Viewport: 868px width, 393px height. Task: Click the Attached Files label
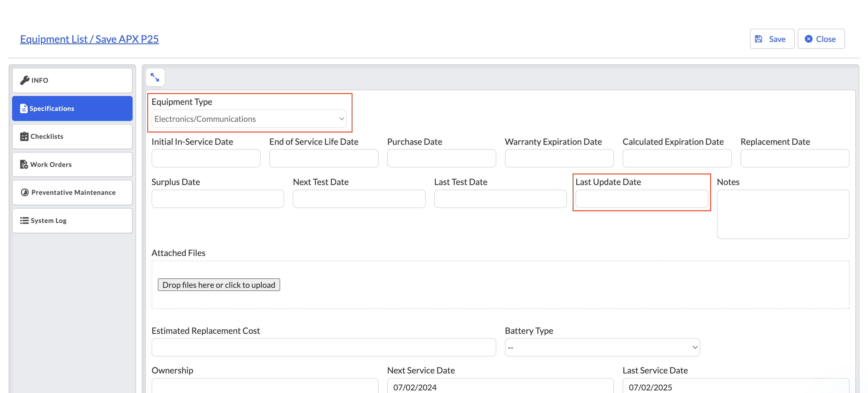click(178, 253)
